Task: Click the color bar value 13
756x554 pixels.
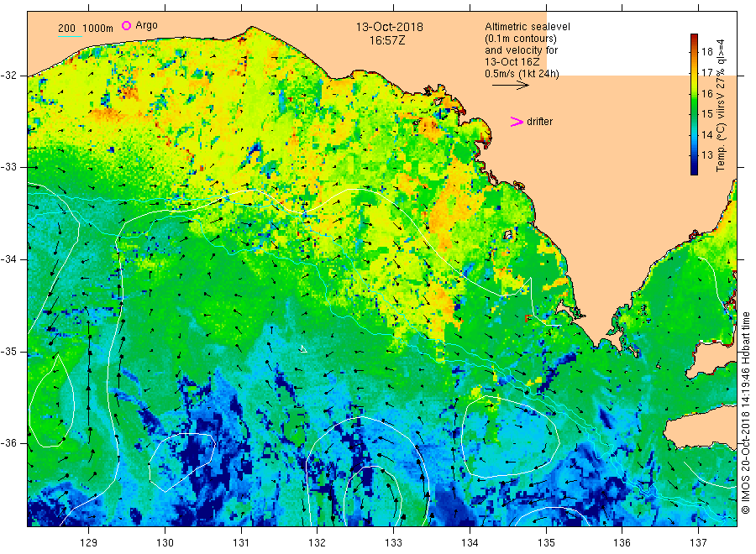Action: (706, 155)
